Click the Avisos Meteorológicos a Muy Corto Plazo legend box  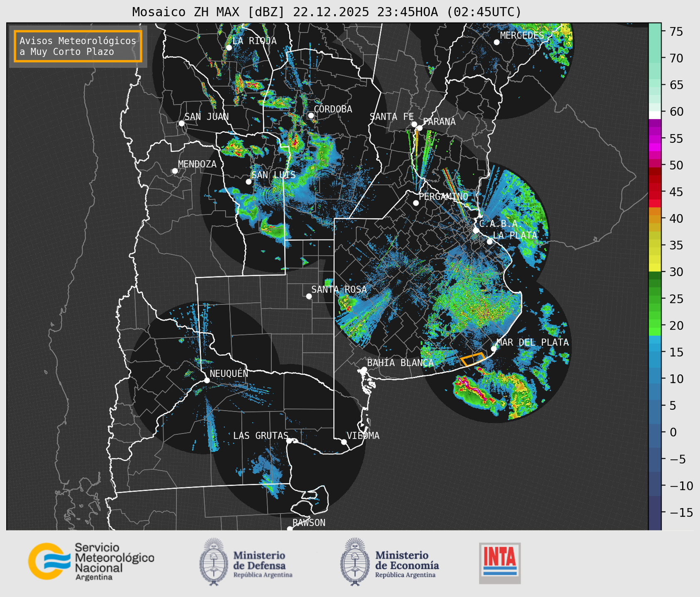click(x=78, y=46)
